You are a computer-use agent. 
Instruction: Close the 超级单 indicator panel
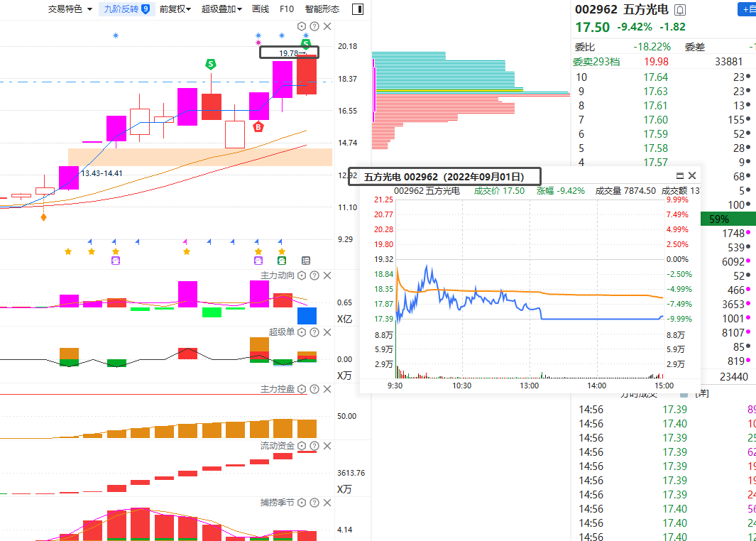click(x=327, y=332)
